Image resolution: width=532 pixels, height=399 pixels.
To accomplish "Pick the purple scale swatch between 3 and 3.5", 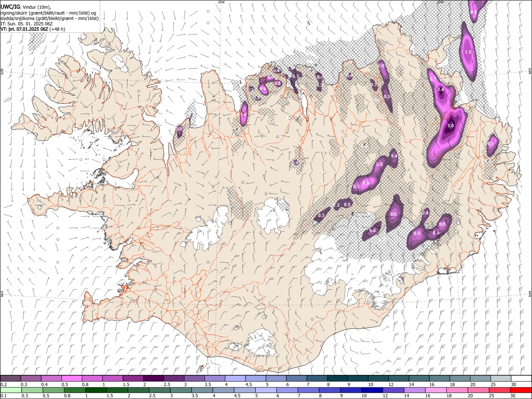I will 195,378.
